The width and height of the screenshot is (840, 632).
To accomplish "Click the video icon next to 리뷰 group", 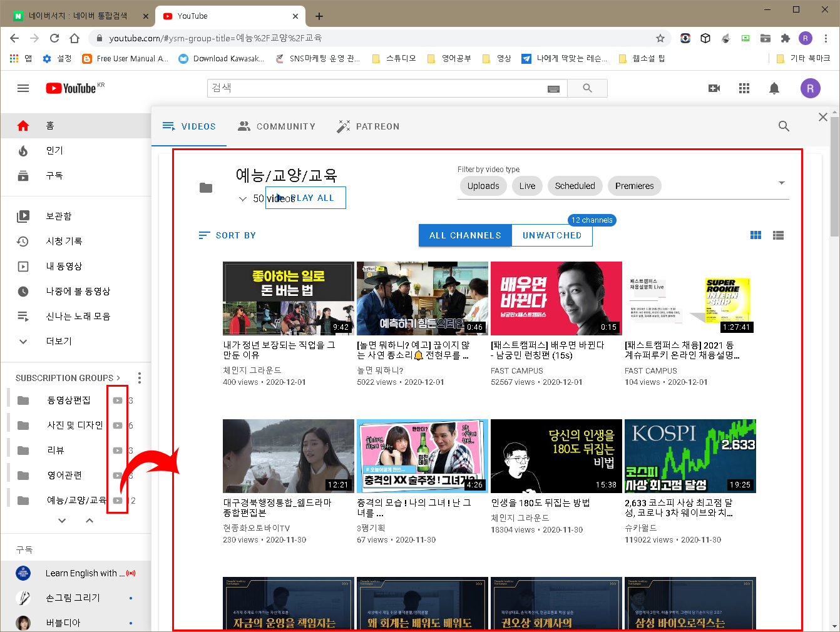I will (117, 451).
